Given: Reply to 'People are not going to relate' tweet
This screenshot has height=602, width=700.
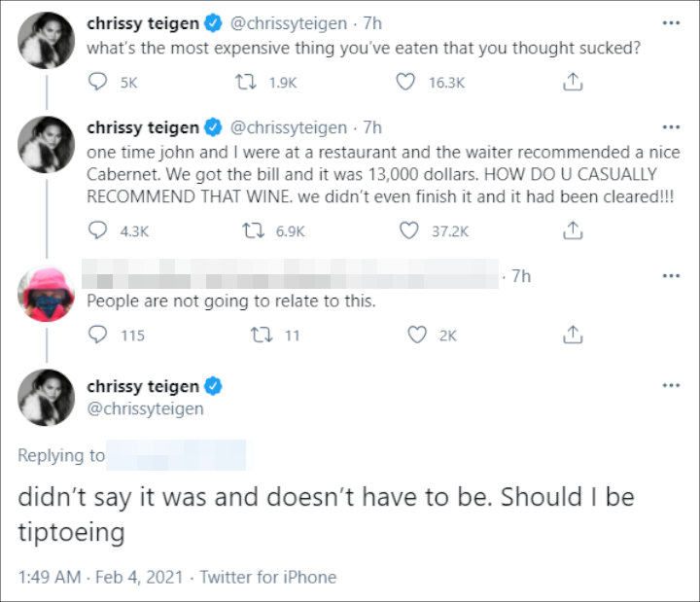Looking at the screenshot, I should point(97,335).
